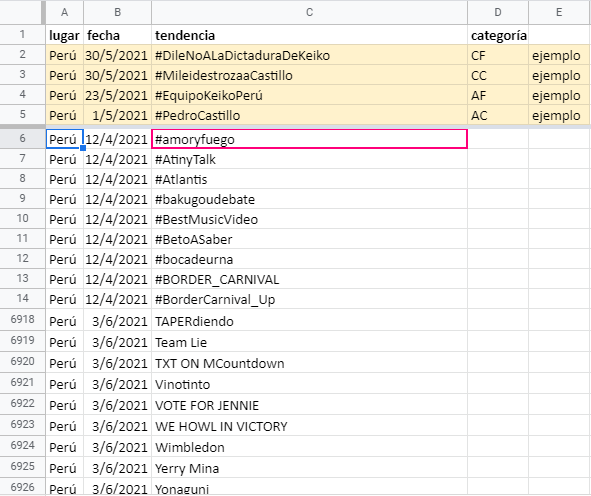Select cell TAPERdiendo
Viewport: 591px width, 496px height.
tap(309, 321)
